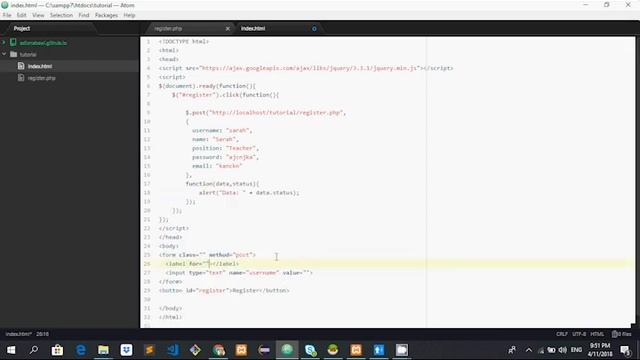Select the Project panel tab
Viewport: 640px width, 360px height.
point(22,29)
